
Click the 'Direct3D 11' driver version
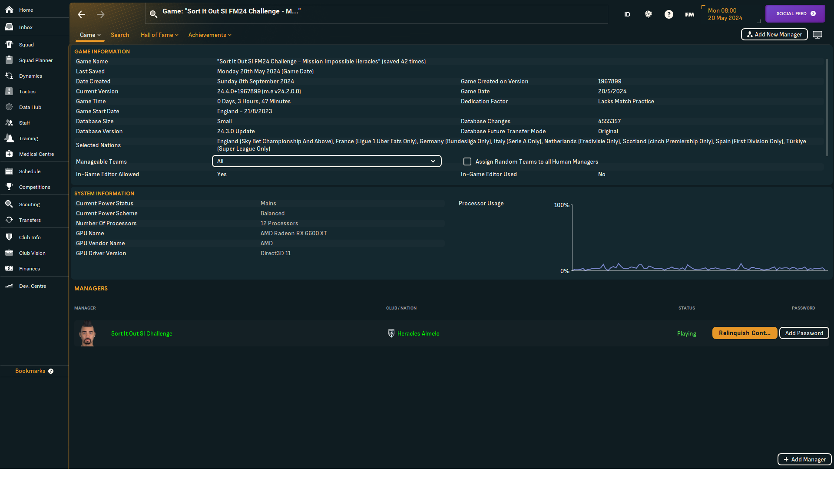tap(276, 253)
